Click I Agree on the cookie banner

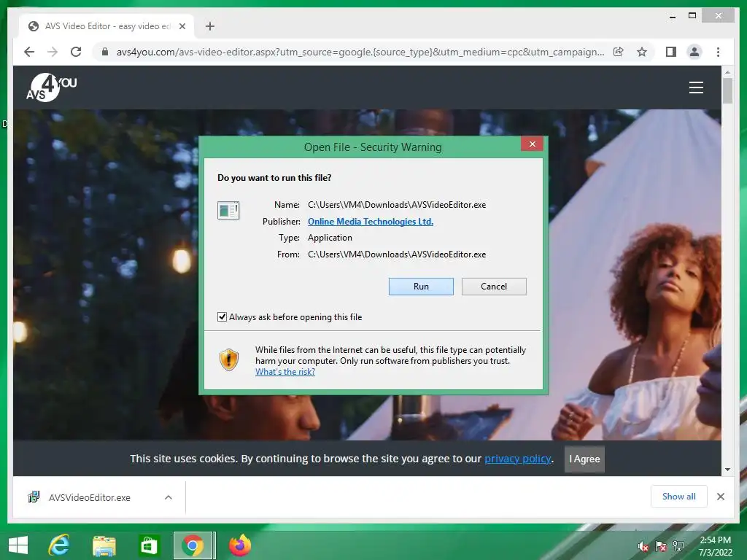coord(584,459)
